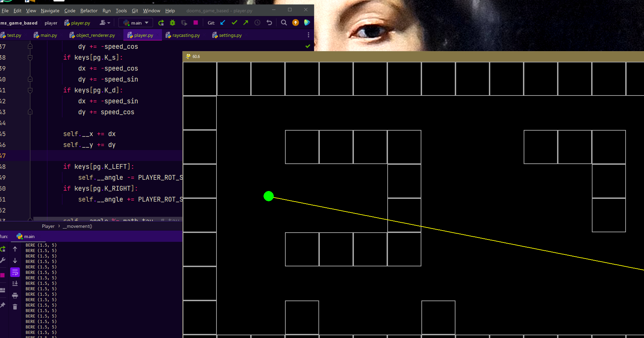
Task: Start debugging with the bug icon
Action: tap(172, 23)
